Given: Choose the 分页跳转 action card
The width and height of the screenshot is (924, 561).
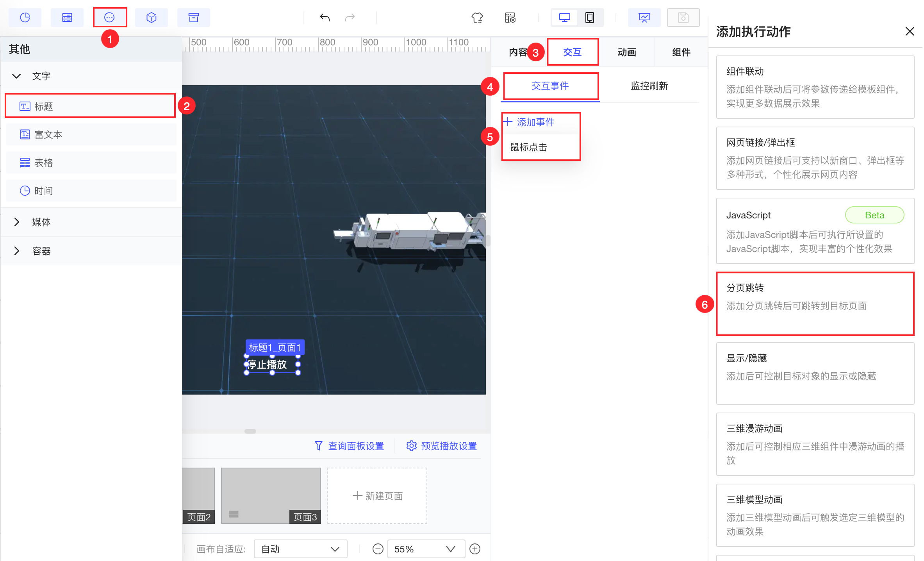Looking at the screenshot, I should (815, 304).
